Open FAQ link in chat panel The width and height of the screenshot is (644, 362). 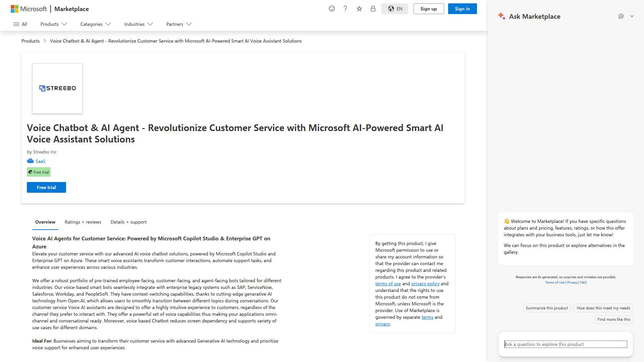coord(583,283)
